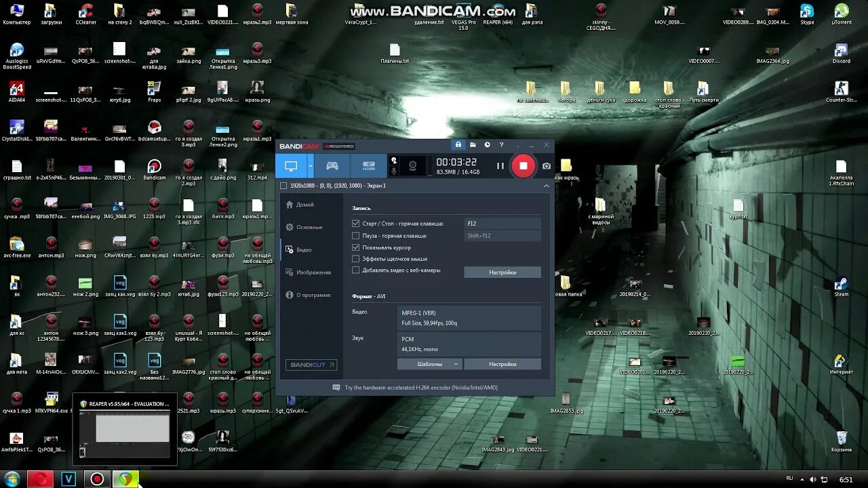The width and height of the screenshot is (868, 488).
Task: Toggle the 1920x1080 screen area checkbox
Action: point(283,186)
